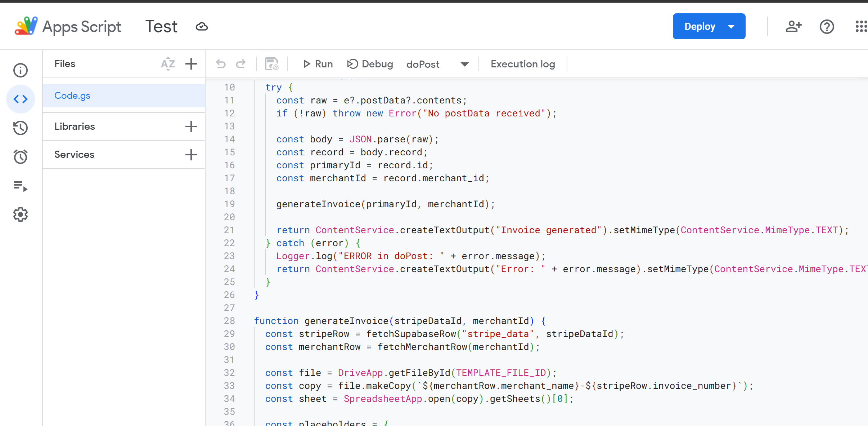
Task: Open the Triggers alarm clock icon
Action: (x=21, y=157)
